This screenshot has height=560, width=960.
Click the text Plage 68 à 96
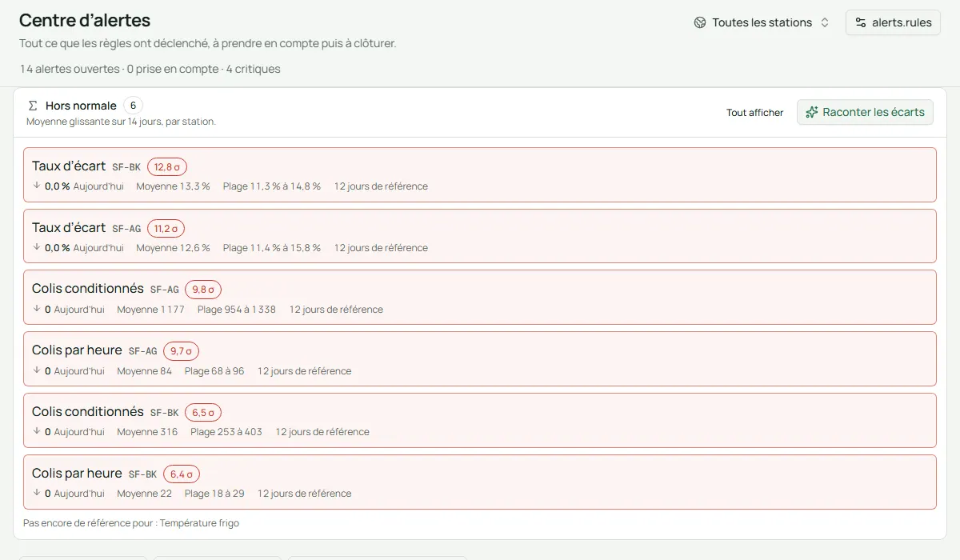(214, 371)
